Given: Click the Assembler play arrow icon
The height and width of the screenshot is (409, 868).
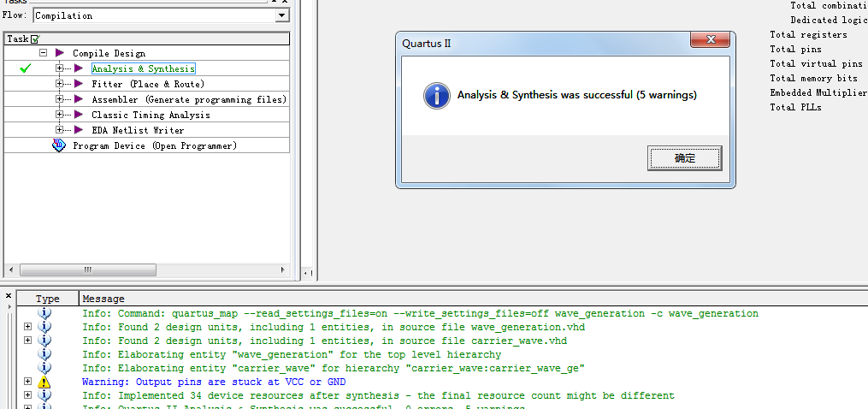Looking at the screenshot, I should pos(79,99).
